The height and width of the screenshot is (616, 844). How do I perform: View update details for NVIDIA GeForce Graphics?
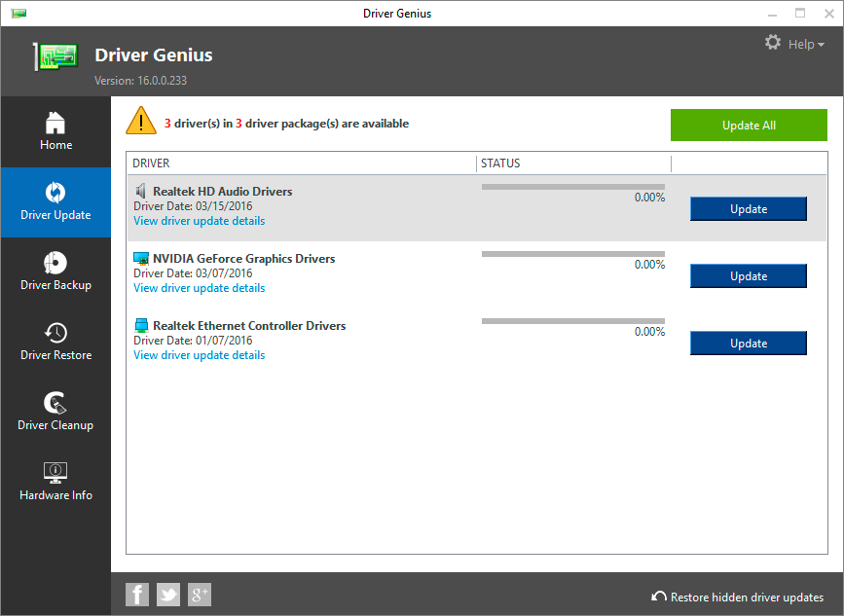(x=200, y=288)
